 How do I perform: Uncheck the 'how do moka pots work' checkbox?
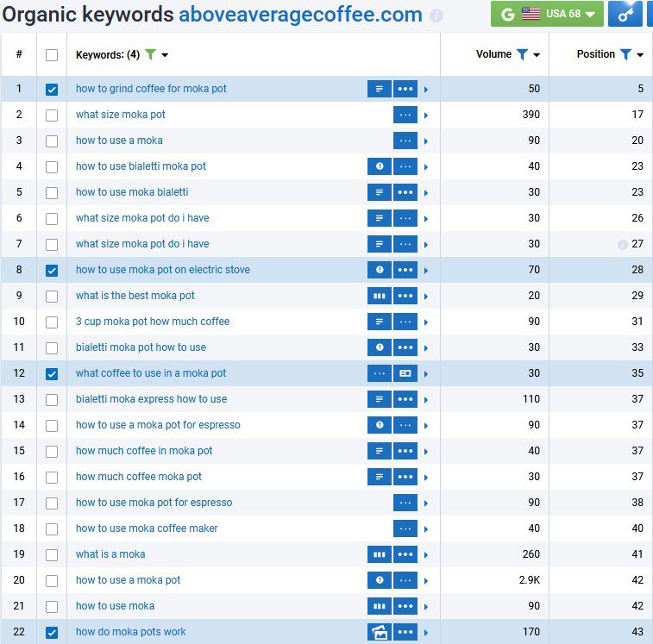(x=52, y=633)
